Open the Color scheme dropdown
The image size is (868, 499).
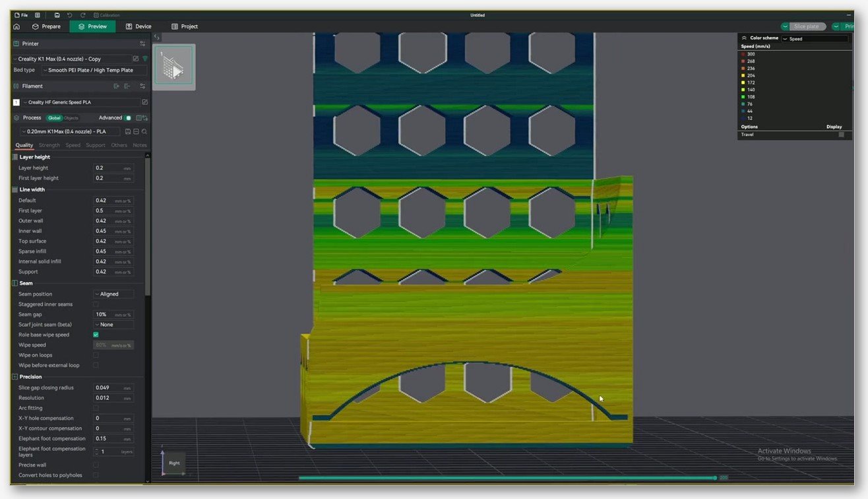click(x=815, y=39)
